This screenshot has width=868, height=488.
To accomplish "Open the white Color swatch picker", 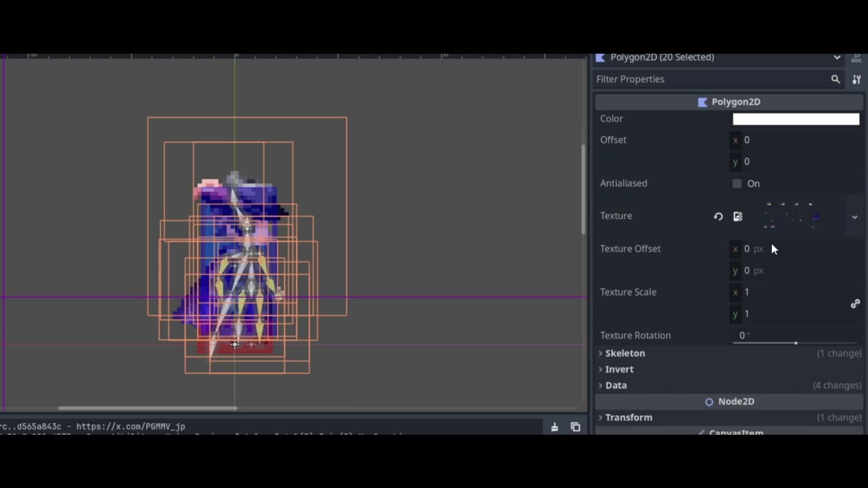I will pyautogui.click(x=796, y=119).
